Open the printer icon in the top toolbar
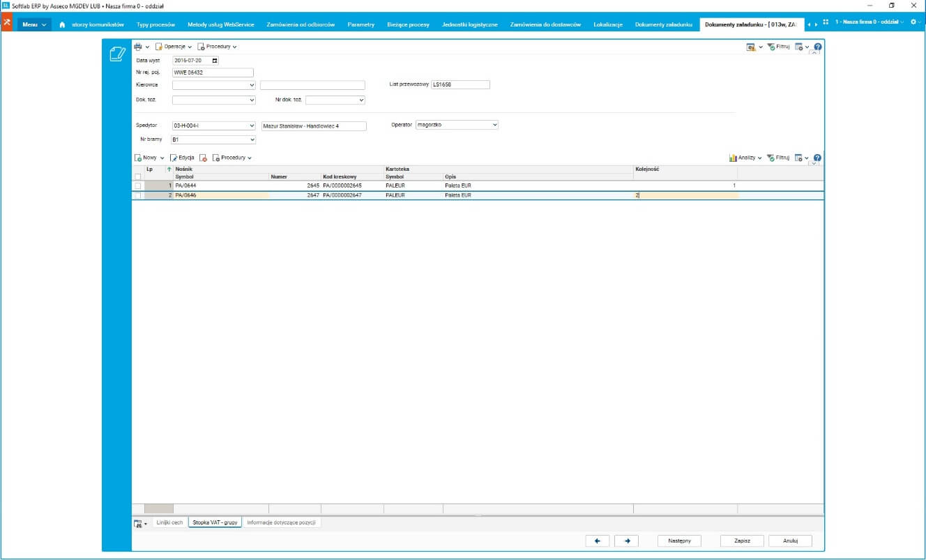The image size is (926, 560). (138, 47)
